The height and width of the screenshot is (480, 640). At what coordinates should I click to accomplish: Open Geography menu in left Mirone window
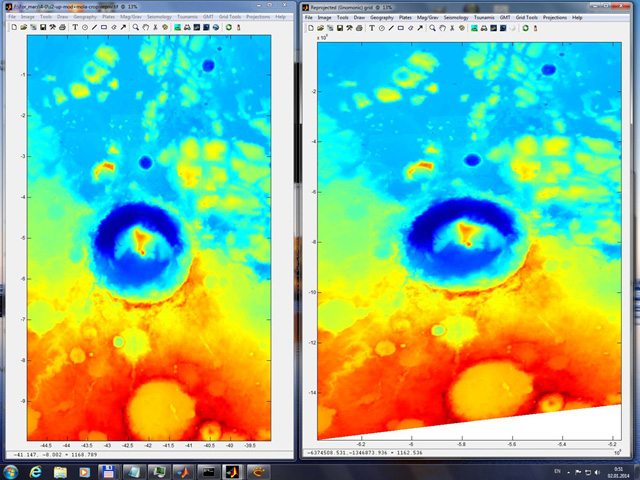pos(85,17)
